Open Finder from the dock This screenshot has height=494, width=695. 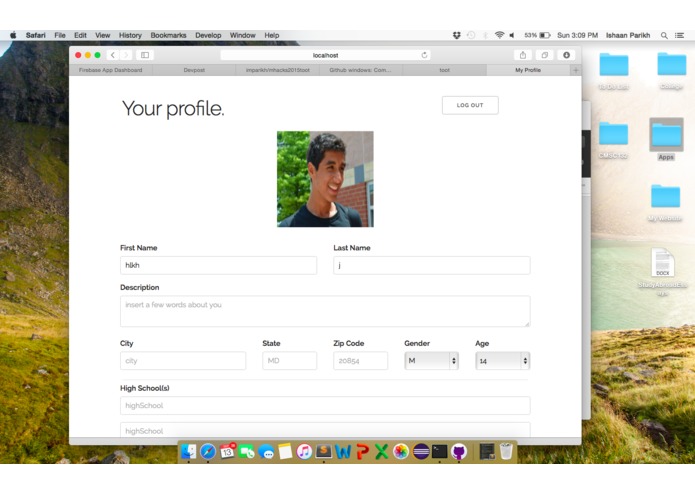[x=188, y=451]
